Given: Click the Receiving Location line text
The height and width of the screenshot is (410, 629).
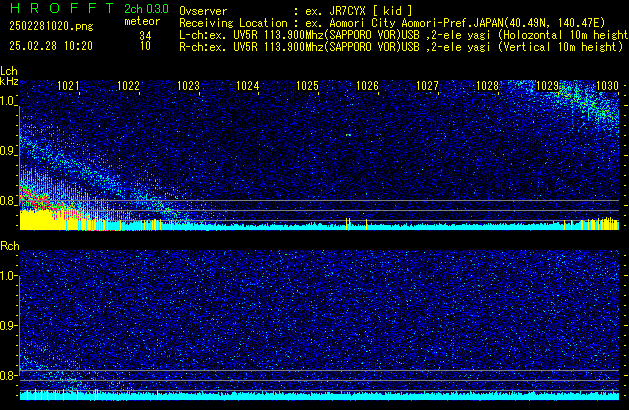Looking at the screenshot, I should 392,23.
